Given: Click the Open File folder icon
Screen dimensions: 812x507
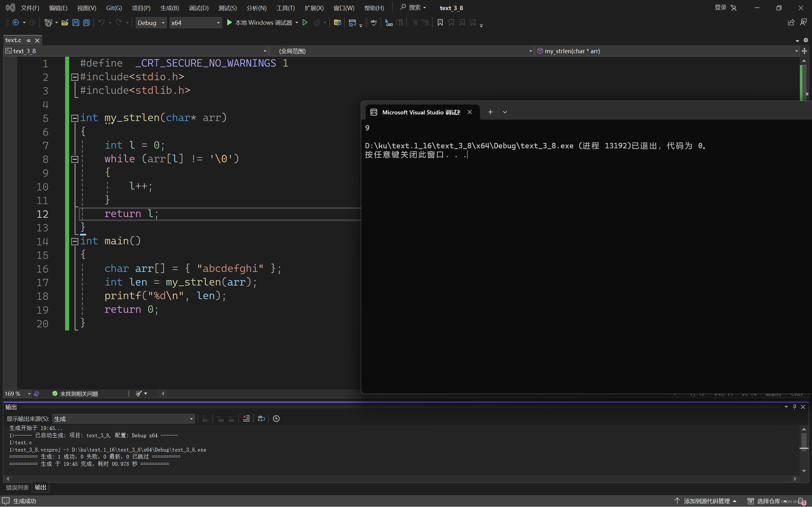Looking at the screenshot, I should (65, 23).
